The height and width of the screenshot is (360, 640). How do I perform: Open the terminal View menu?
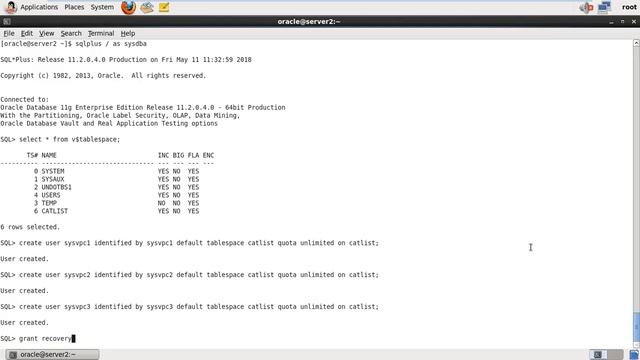click(x=47, y=33)
